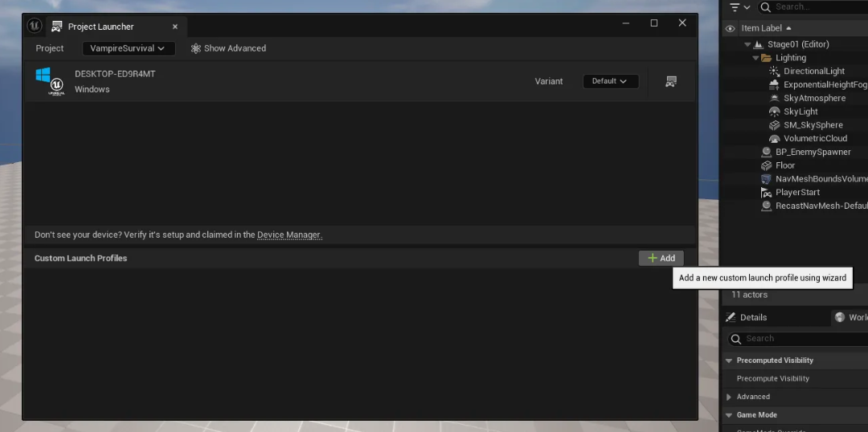Switch to the World Settings tab

pyautogui.click(x=850, y=317)
